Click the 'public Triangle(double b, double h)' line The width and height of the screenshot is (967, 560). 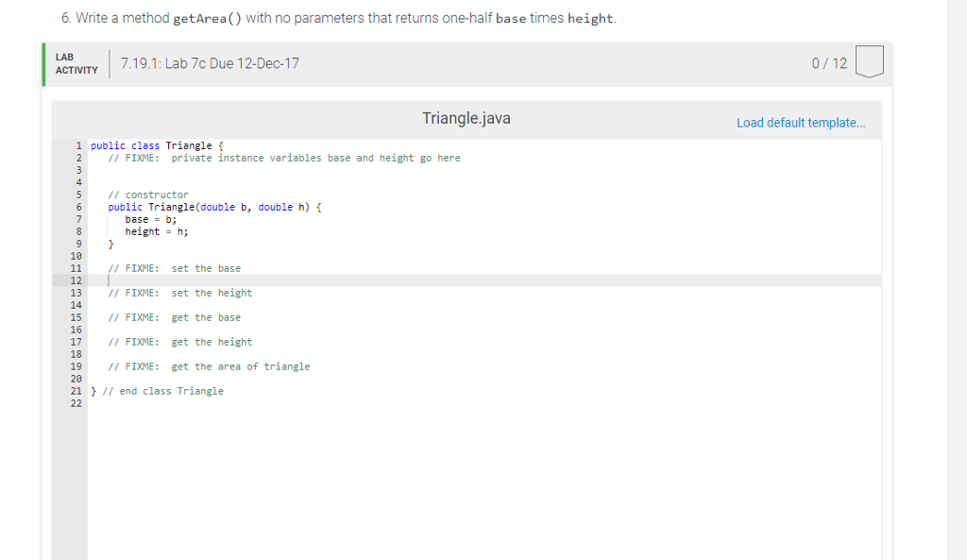214,207
